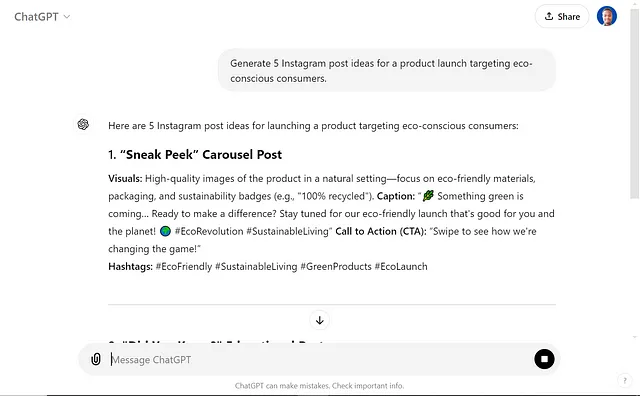Click the ChatGPT logo beside the response
Screen dimensions: 640x396
point(83,124)
